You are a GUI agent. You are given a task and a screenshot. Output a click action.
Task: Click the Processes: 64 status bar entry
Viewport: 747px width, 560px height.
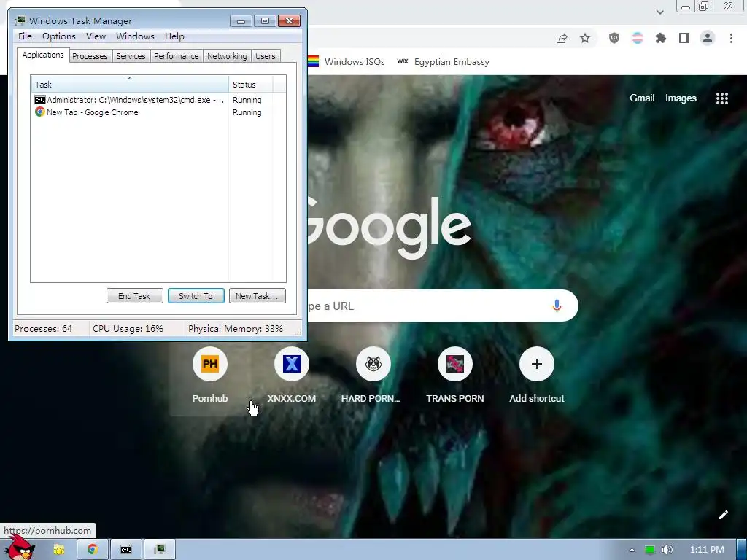click(x=43, y=329)
